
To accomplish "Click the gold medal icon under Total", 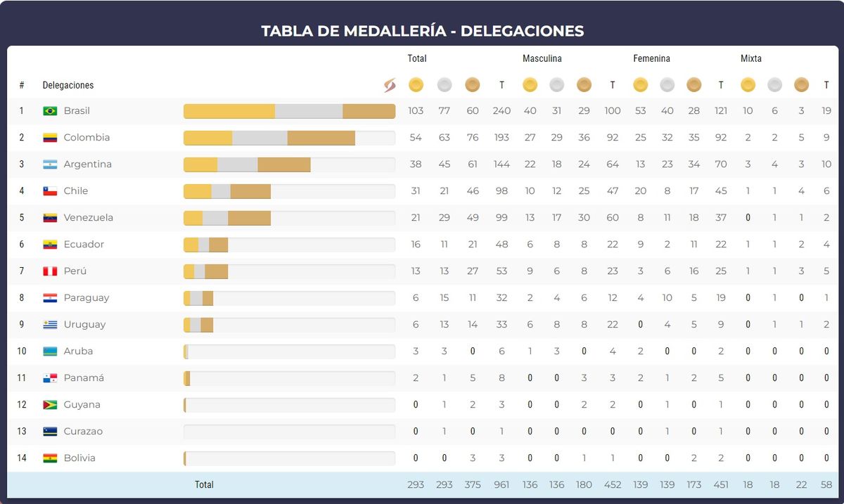I will (x=416, y=85).
